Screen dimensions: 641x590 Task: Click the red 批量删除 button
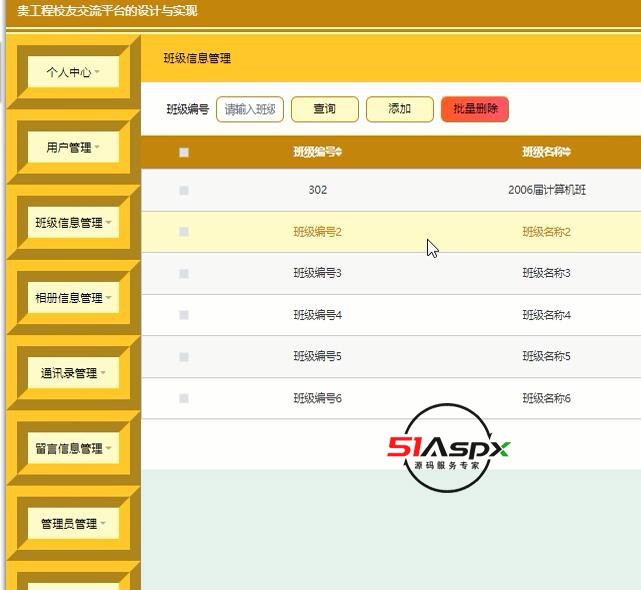pos(475,109)
